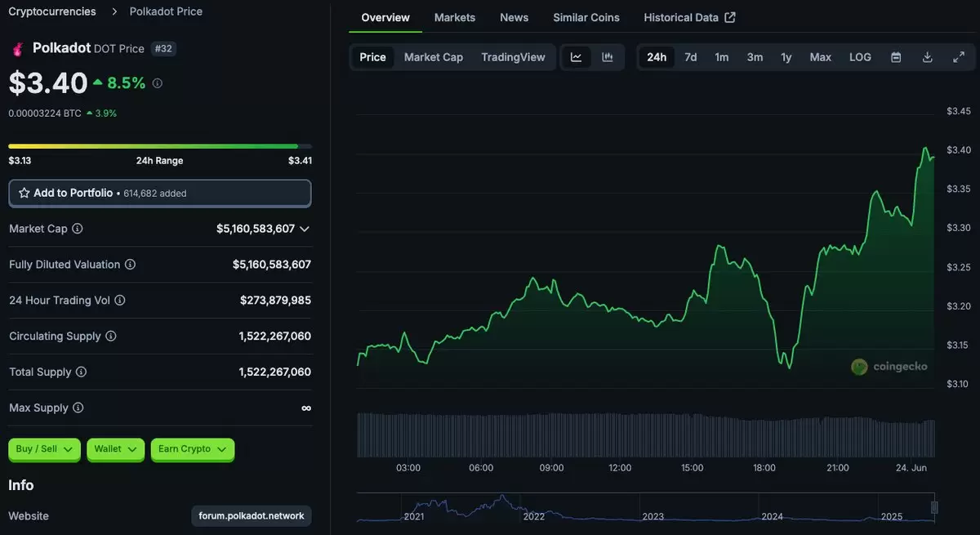Click the #32 rank badge
The image size is (980, 535).
(x=163, y=49)
